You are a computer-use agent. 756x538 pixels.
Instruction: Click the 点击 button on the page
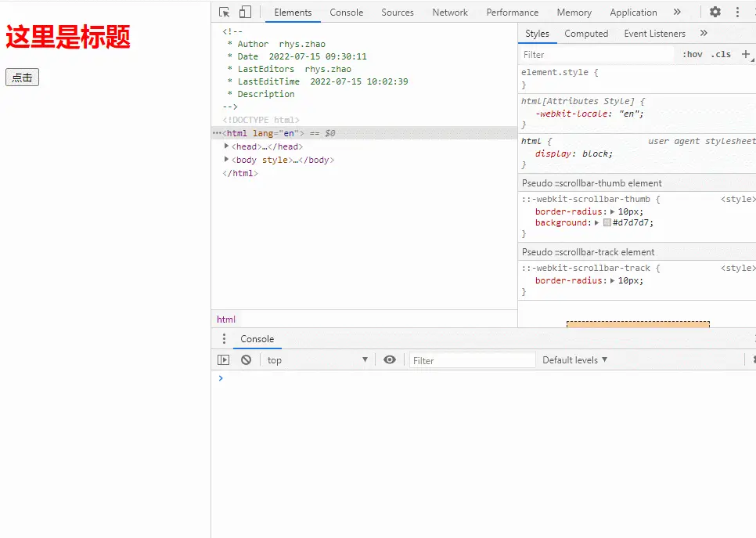(x=22, y=78)
